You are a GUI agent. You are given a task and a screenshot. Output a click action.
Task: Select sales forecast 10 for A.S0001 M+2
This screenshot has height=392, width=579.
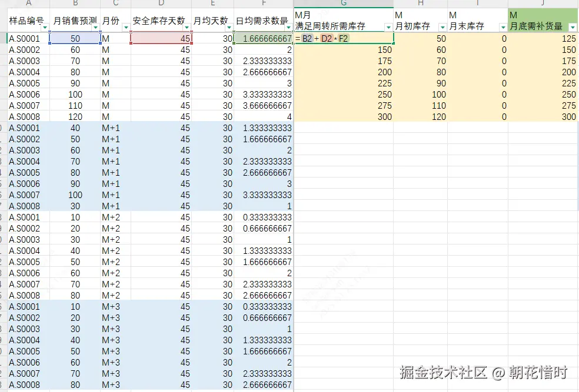tap(75, 217)
